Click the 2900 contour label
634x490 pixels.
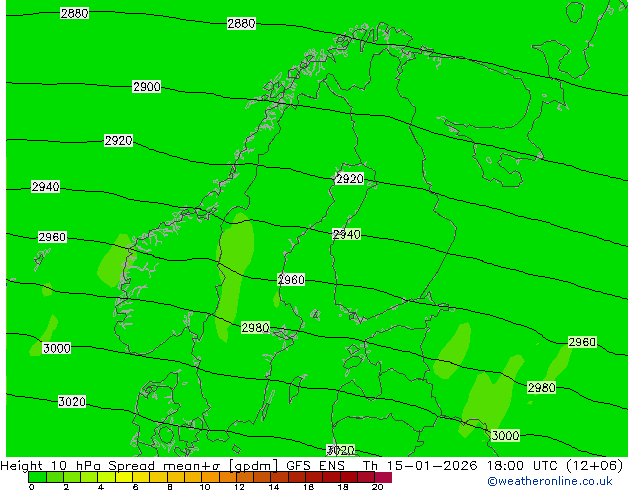pyautogui.click(x=147, y=87)
